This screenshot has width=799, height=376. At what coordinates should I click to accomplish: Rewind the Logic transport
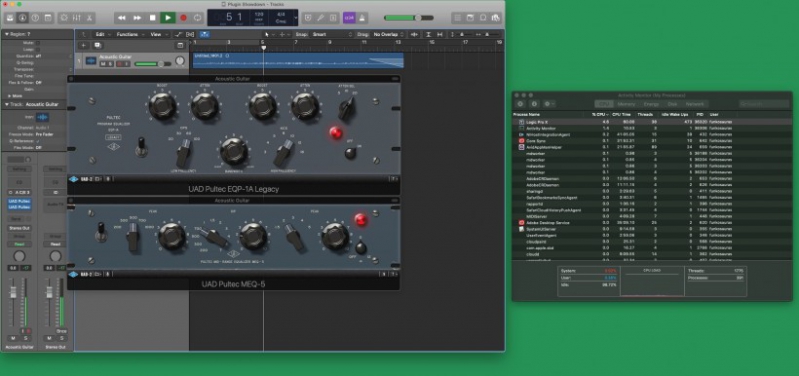[x=121, y=18]
